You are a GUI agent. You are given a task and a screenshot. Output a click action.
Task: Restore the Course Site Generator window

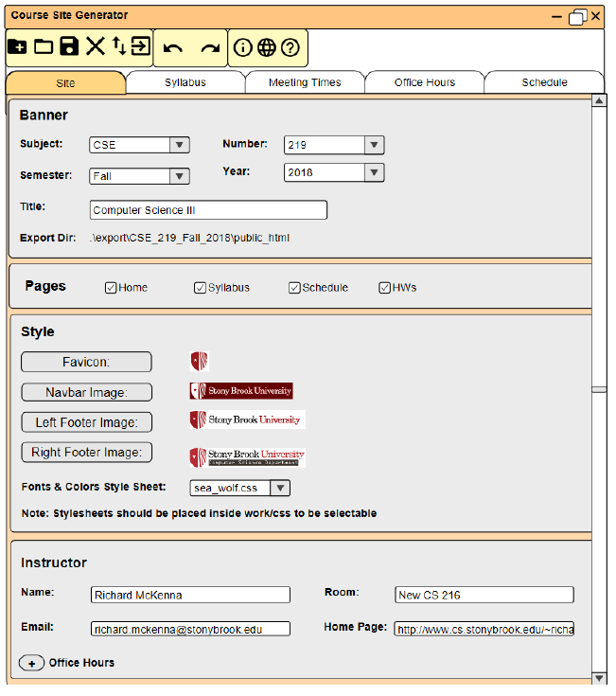point(578,17)
